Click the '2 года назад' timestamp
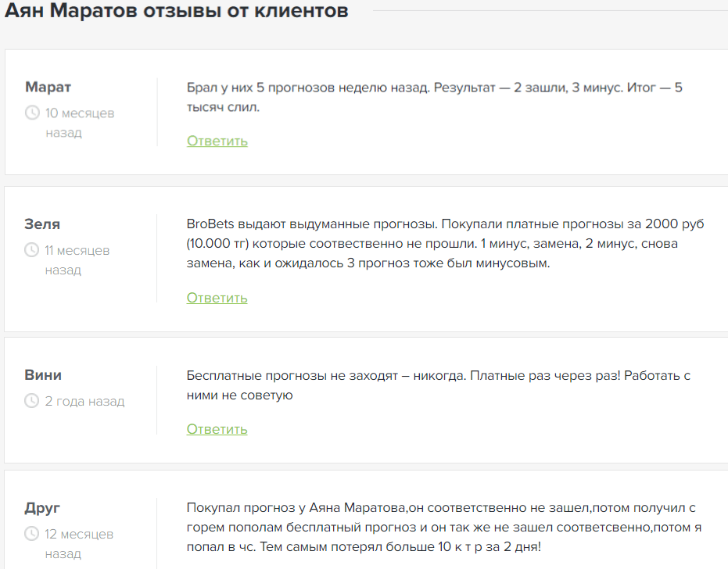The image size is (728, 569). (84, 401)
